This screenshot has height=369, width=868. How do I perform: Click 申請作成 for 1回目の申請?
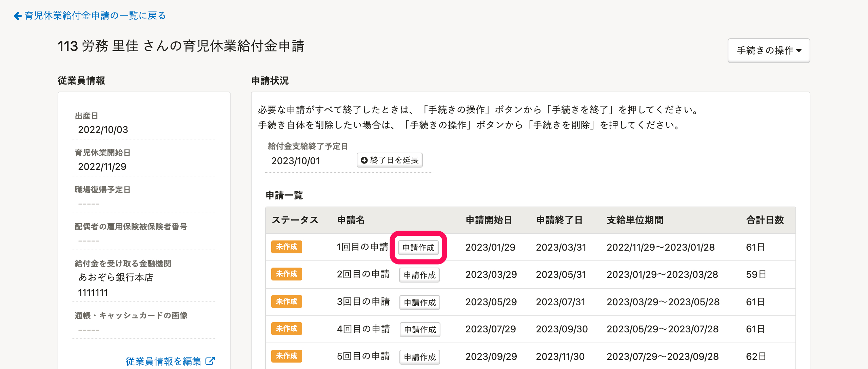tap(418, 248)
